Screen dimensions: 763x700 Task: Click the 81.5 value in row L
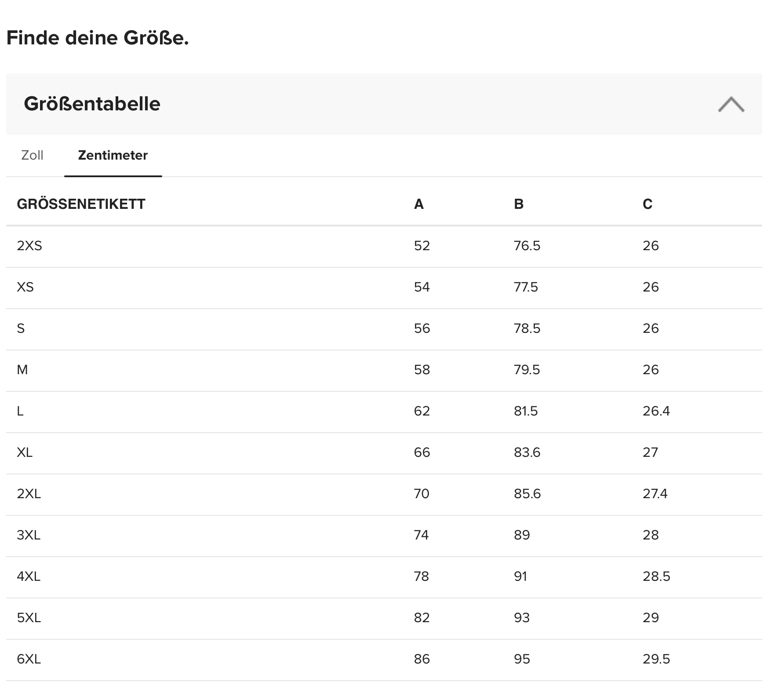tap(526, 411)
